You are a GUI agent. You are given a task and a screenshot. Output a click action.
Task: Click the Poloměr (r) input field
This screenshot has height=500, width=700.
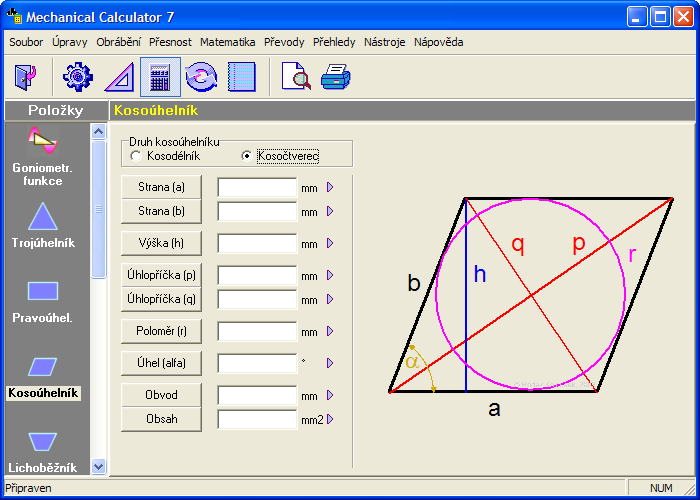coord(258,331)
